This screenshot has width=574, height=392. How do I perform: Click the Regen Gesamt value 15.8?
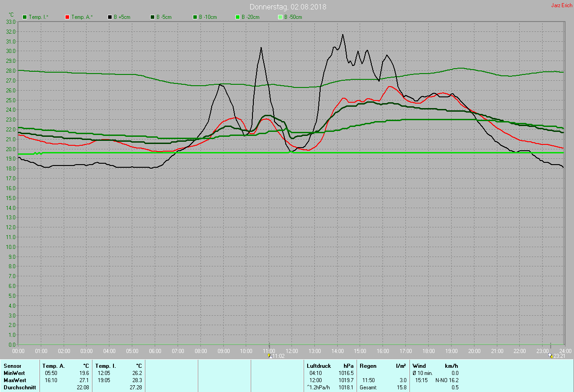point(400,388)
